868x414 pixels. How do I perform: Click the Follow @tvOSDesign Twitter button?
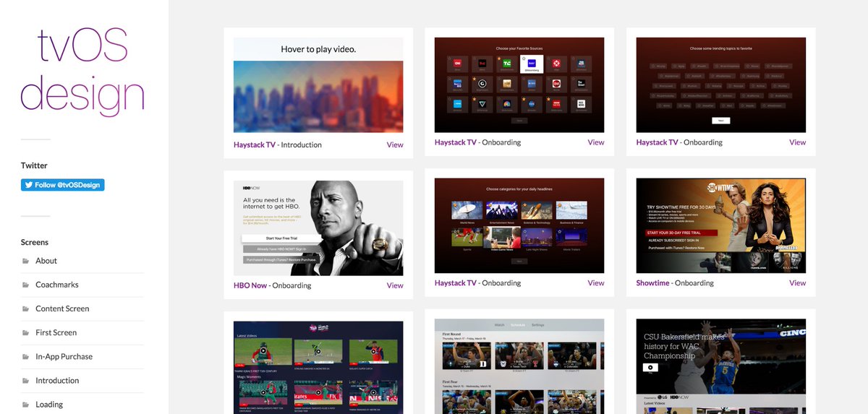(63, 185)
